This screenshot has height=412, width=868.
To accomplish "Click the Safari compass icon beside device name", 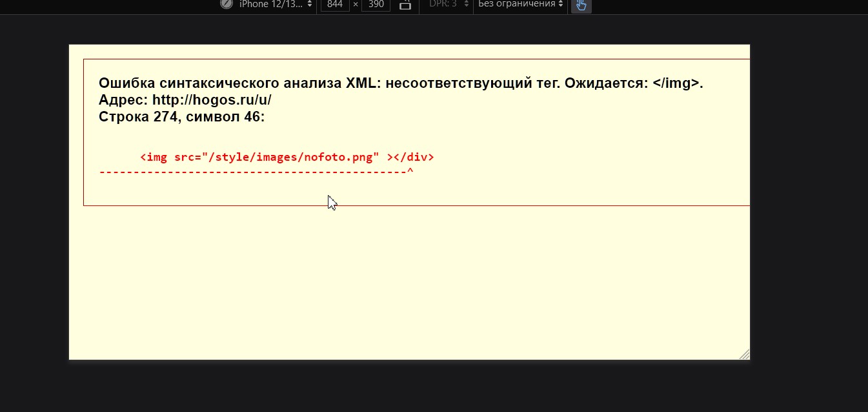I will point(227,4).
